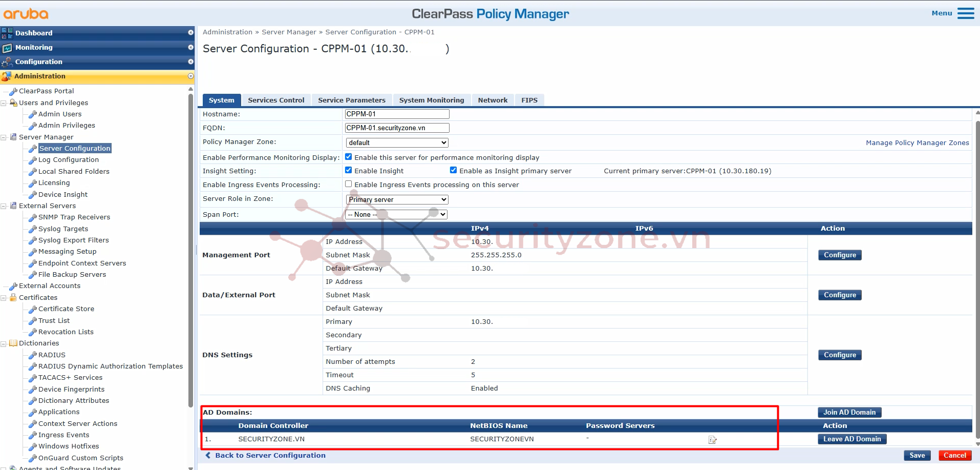This screenshot has width=980, height=470.
Task: Collapse the Server Manager tree node
Action: tap(4, 137)
